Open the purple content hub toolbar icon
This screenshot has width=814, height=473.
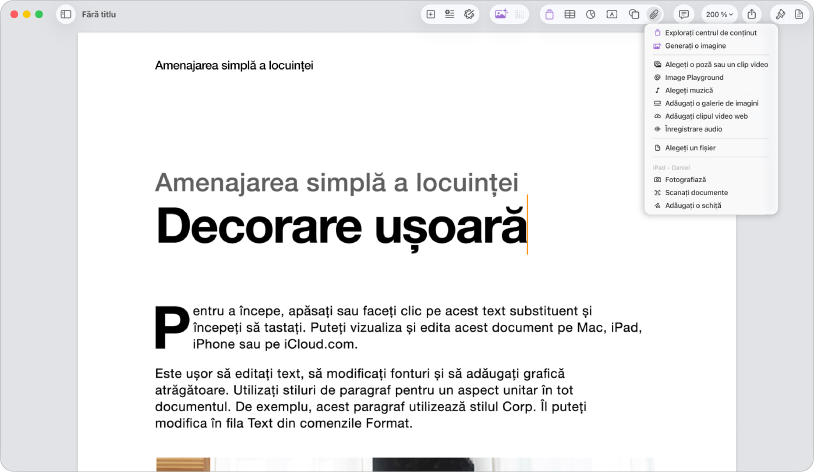549,15
